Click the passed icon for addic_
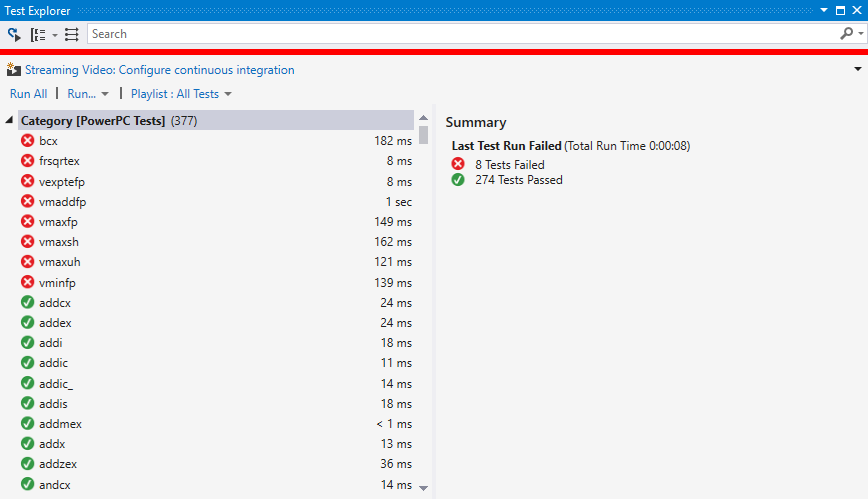The height and width of the screenshot is (499, 868). click(27, 383)
